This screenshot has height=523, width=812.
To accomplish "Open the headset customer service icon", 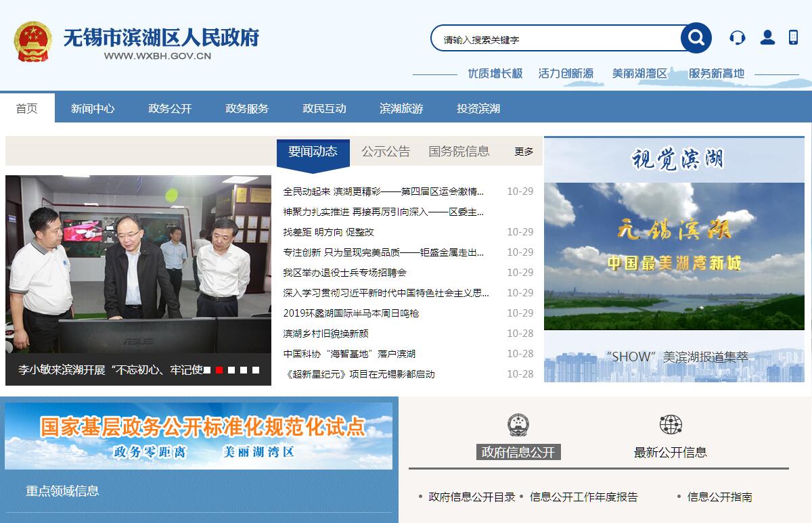I will (737, 38).
